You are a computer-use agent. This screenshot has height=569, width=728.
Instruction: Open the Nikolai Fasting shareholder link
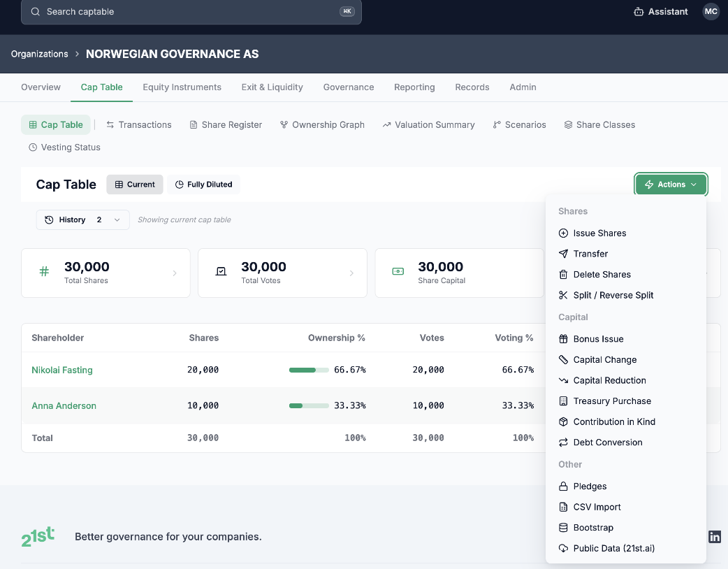[62, 370]
